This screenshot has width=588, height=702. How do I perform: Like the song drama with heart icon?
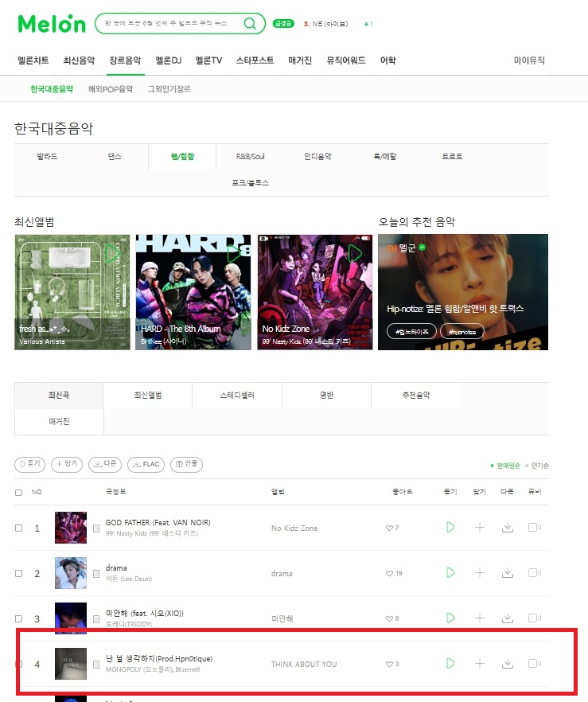pyautogui.click(x=389, y=574)
